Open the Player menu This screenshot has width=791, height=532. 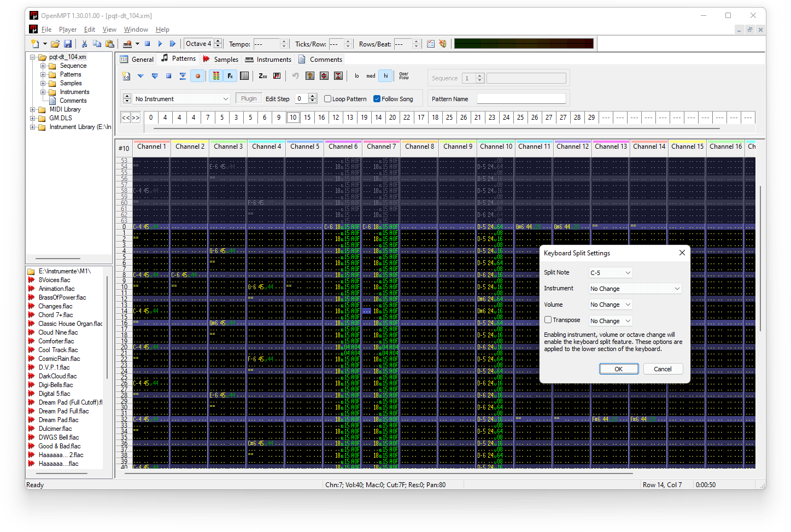coord(68,30)
